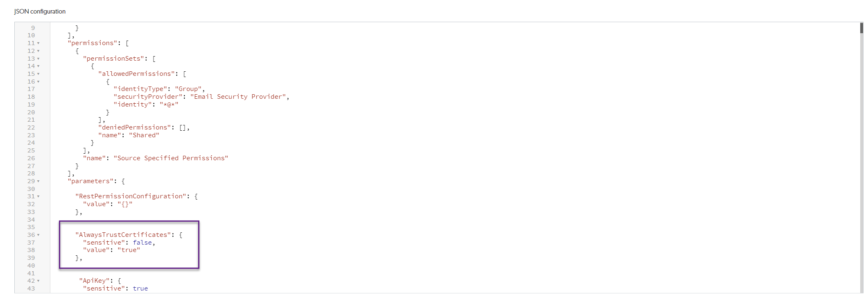Viewport: 868px width, 302px height.
Task: Collapse the "permissions" array on line 11
Action: coord(38,43)
